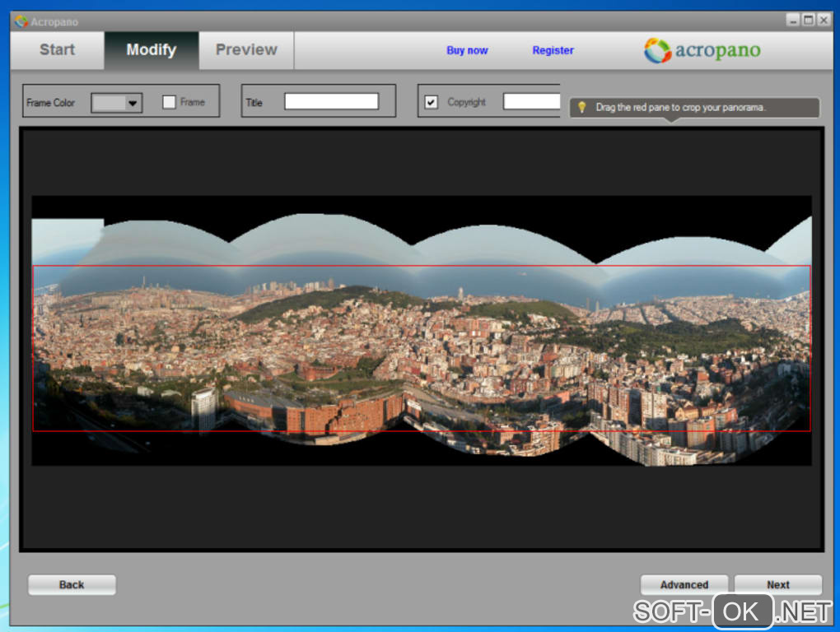Click the lightbulb tip icon

click(x=581, y=108)
